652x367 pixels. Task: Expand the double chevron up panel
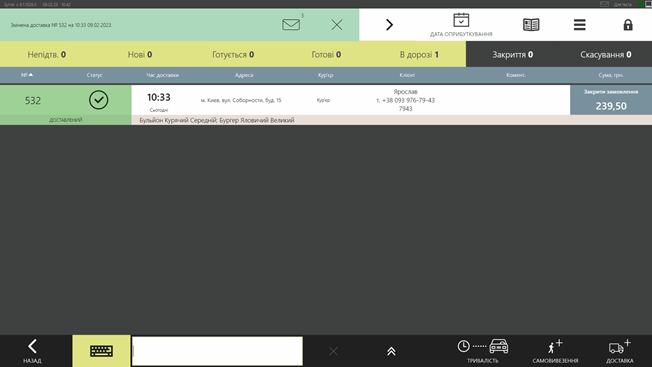coord(391,351)
